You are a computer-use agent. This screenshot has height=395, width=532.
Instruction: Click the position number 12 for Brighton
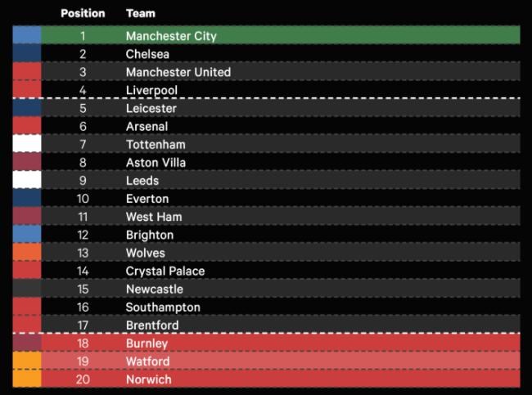click(x=83, y=235)
